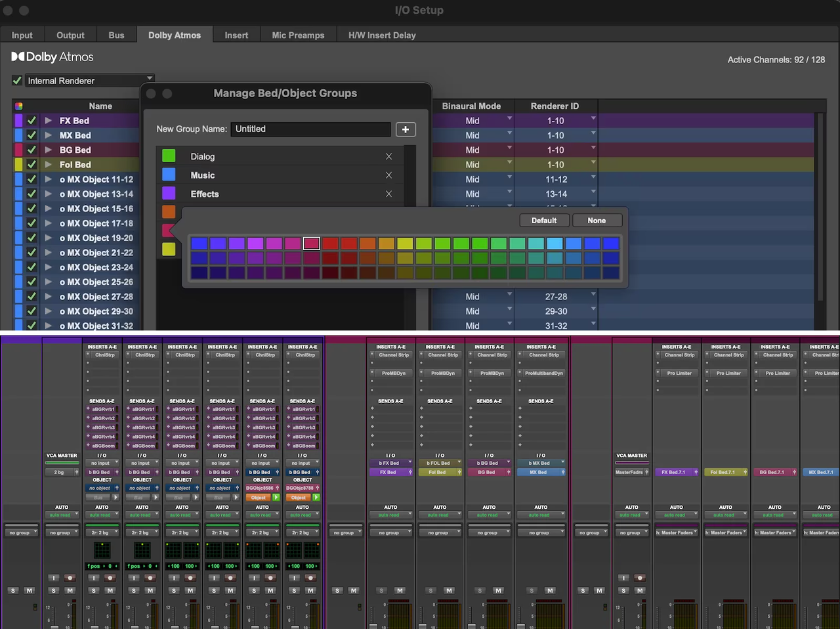Toggle the MX Object 25-26 checkbox

pos(31,282)
